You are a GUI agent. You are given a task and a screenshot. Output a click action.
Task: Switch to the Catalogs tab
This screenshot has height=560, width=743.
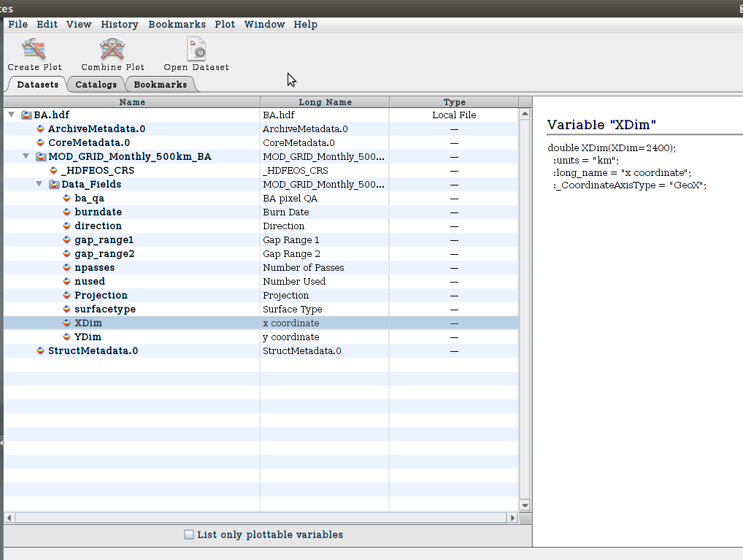(96, 85)
